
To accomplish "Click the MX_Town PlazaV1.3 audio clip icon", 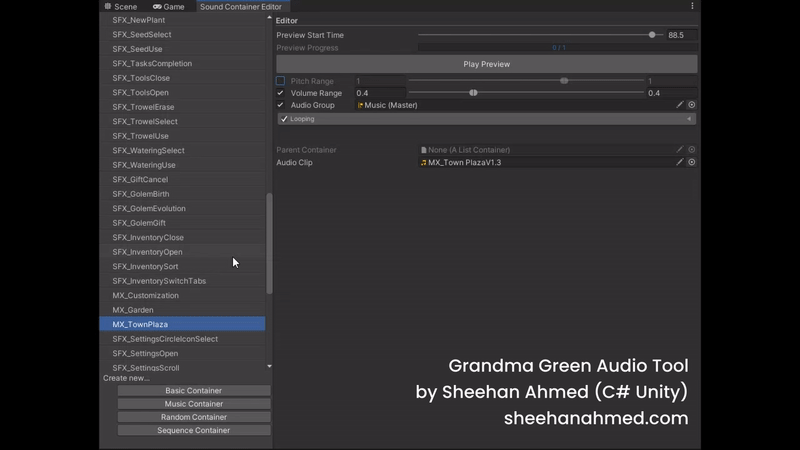I will click(x=424, y=162).
